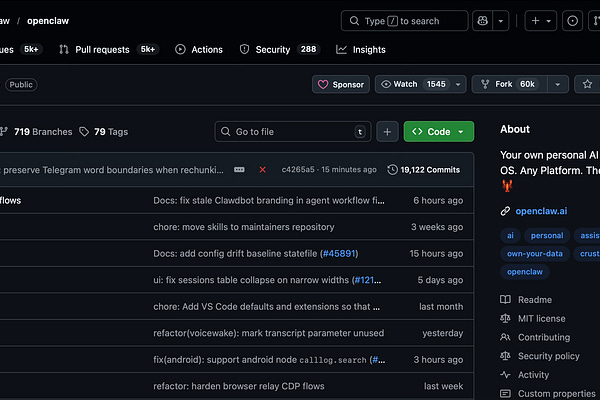
Task: Click the plus create-new icon in header
Action: (535, 21)
